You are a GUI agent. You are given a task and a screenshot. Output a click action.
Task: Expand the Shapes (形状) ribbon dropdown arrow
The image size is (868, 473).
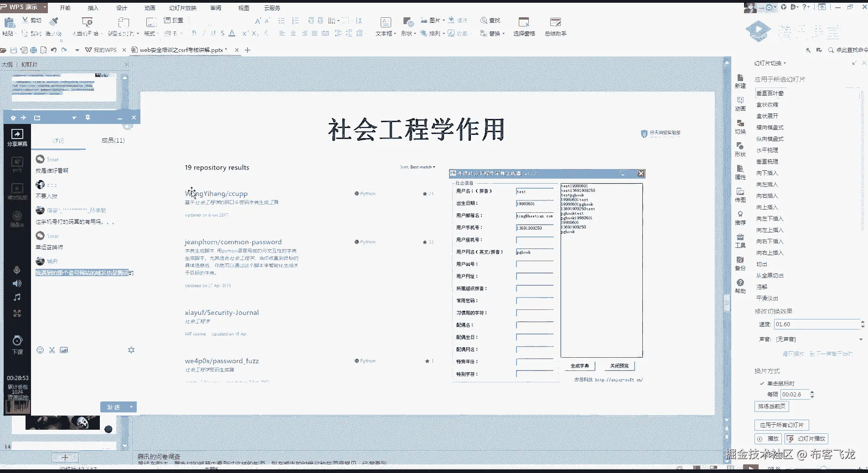(x=415, y=34)
